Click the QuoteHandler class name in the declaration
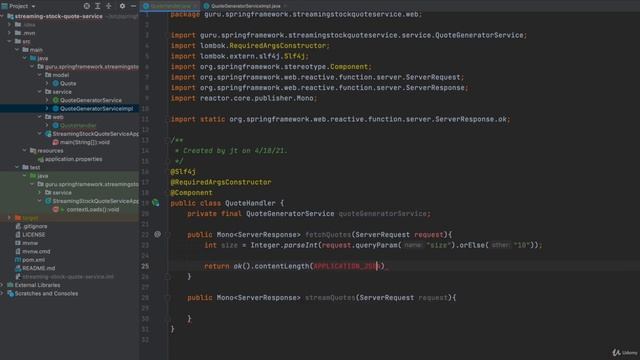 (x=250, y=203)
